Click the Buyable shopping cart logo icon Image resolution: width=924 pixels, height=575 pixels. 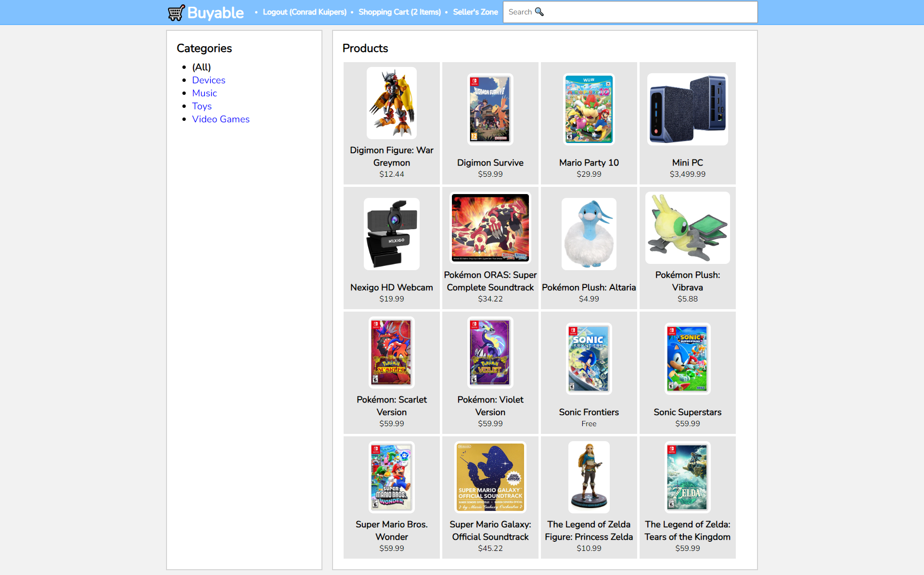[x=176, y=13]
